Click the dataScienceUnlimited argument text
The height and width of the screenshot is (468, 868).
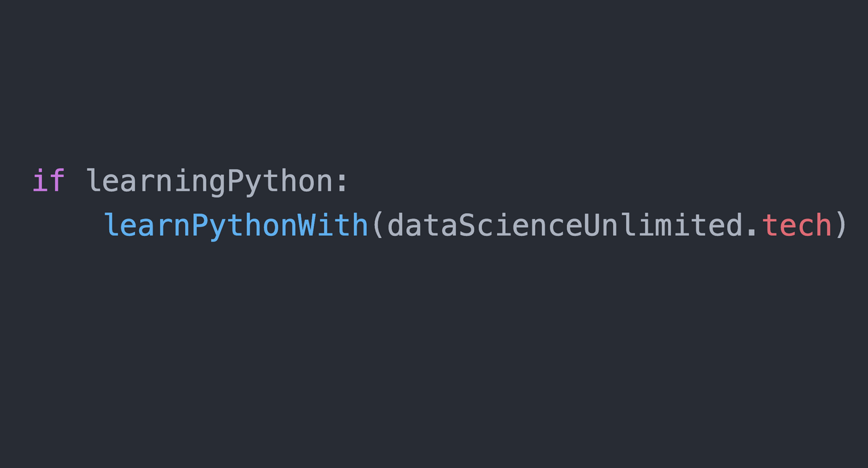tap(565, 225)
